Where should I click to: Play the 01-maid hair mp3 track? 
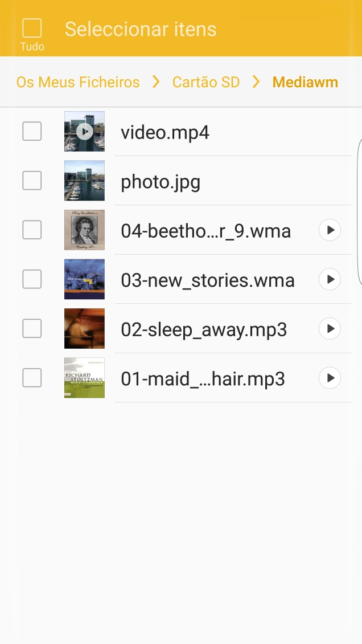coord(330,378)
